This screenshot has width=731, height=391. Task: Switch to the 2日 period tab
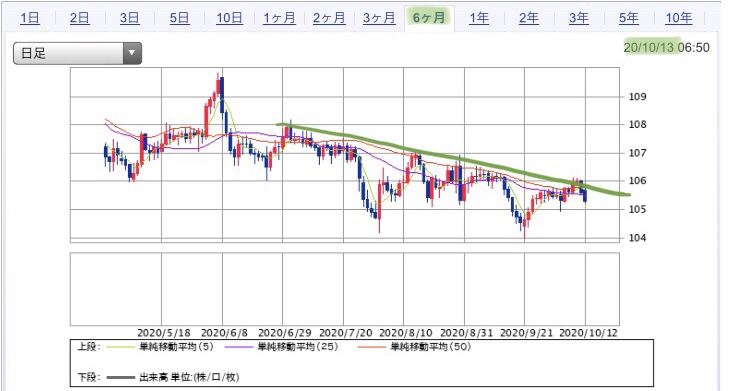[80, 18]
